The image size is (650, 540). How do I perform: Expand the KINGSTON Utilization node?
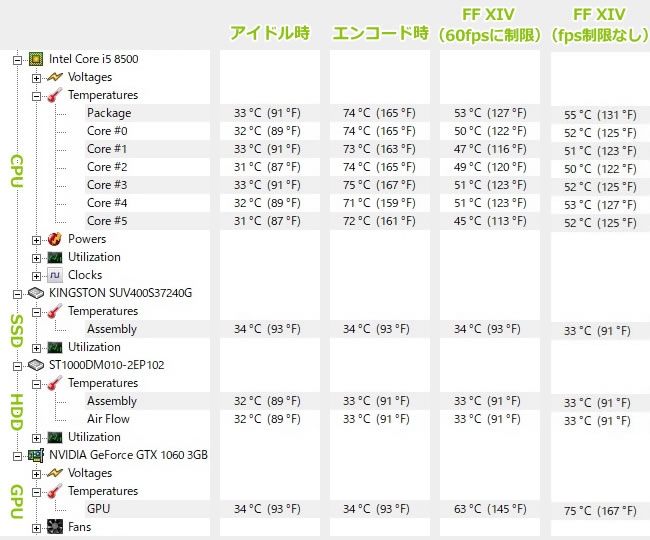(x=36, y=348)
